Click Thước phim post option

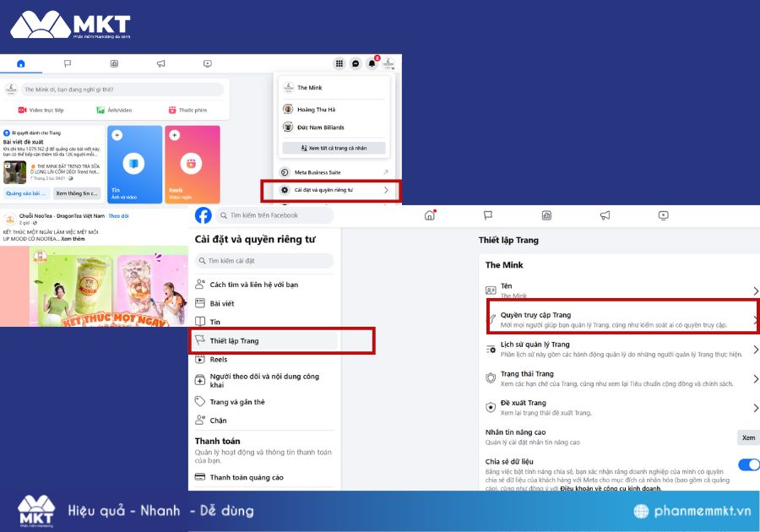point(187,110)
